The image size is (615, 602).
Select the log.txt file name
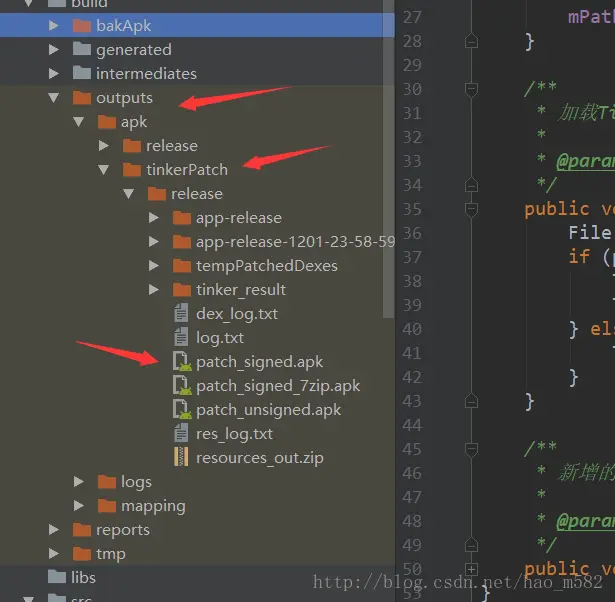click(x=220, y=338)
